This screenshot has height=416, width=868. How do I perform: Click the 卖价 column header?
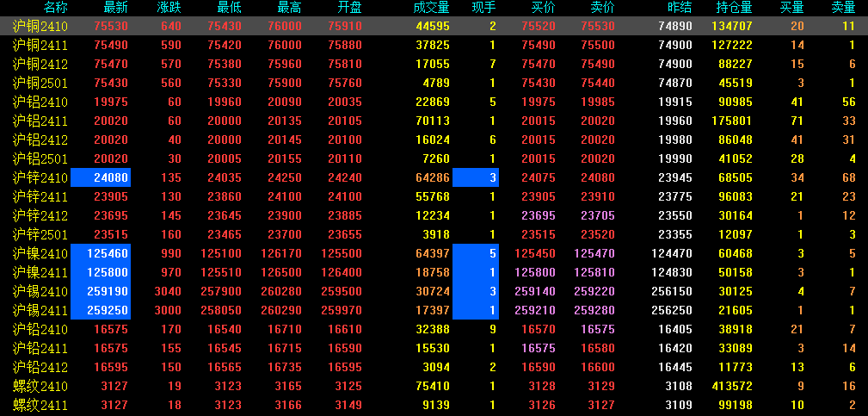(603, 8)
